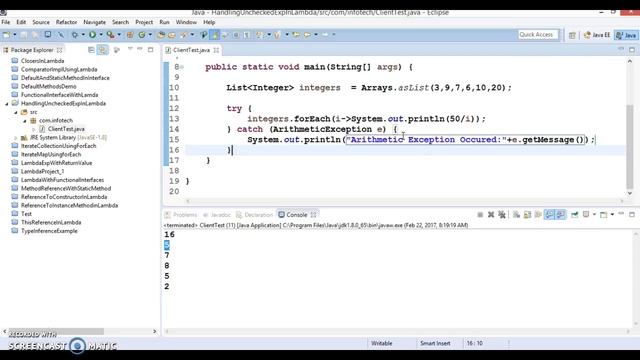Click the Pin Console icon
The image size is (640, 360).
[x=574, y=215]
